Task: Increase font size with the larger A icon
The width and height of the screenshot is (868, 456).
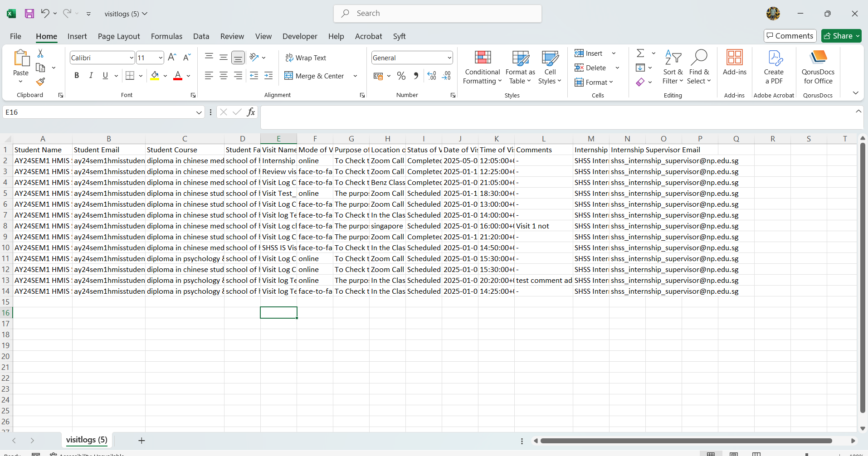Action: (x=172, y=58)
